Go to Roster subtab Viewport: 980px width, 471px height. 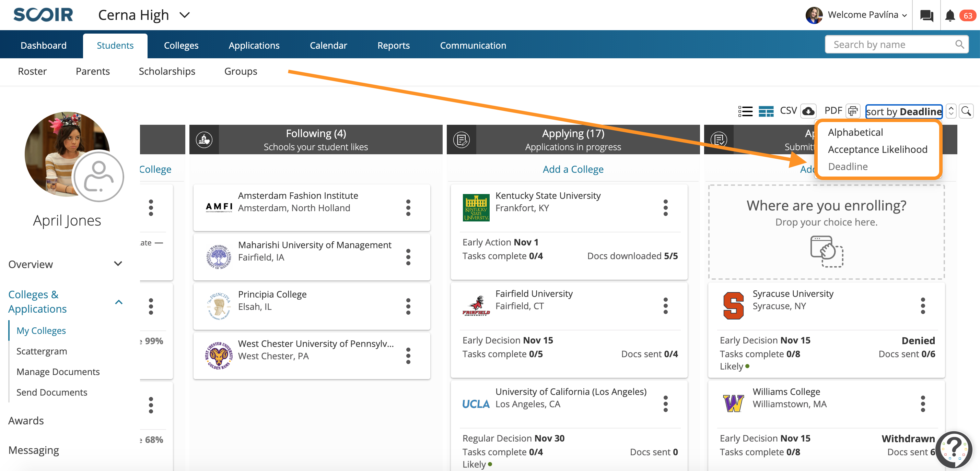click(32, 71)
